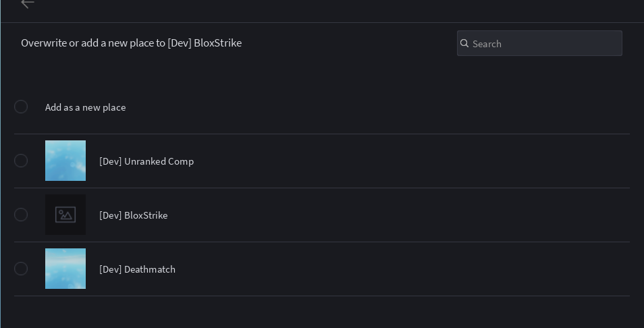
Task: Click the magnifying glass search icon
Action: [x=464, y=43]
